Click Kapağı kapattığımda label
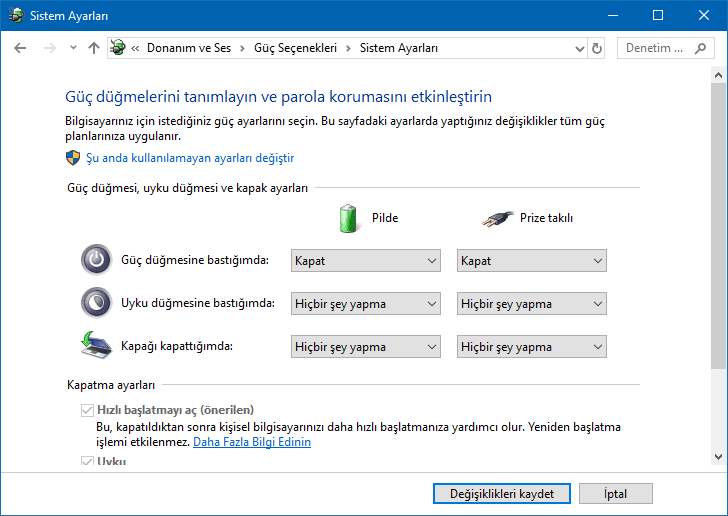728x516 pixels. coord(177,346)
